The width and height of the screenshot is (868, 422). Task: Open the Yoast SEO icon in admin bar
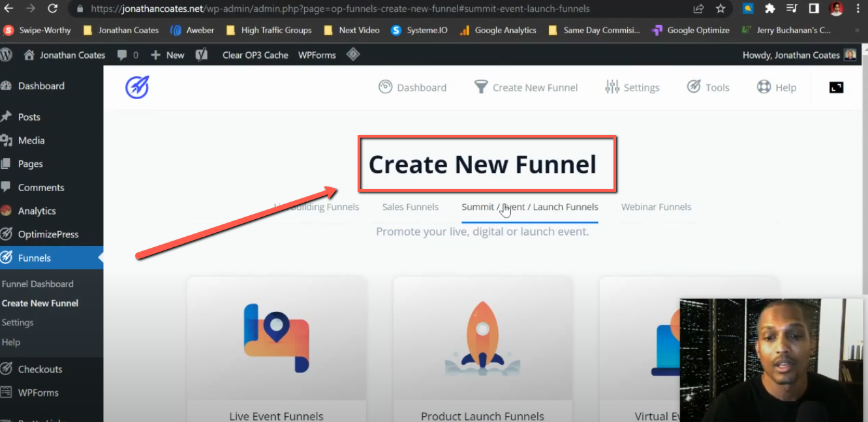(202, 55)
